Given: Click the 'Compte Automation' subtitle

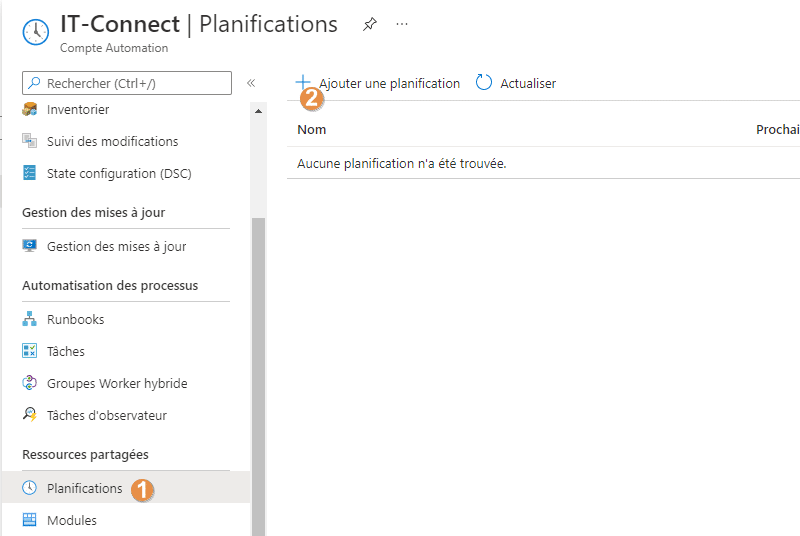Looking at the screenshot, I should [x=114, y=48].
